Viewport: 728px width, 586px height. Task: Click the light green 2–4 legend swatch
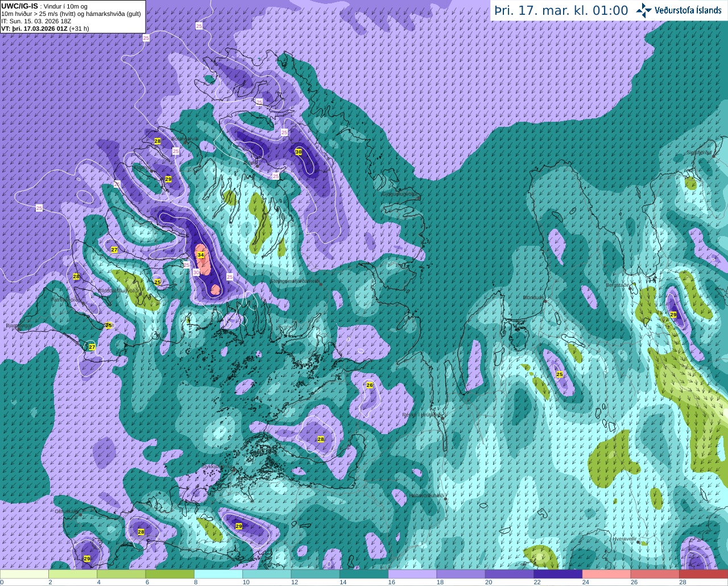click(73, 574)
